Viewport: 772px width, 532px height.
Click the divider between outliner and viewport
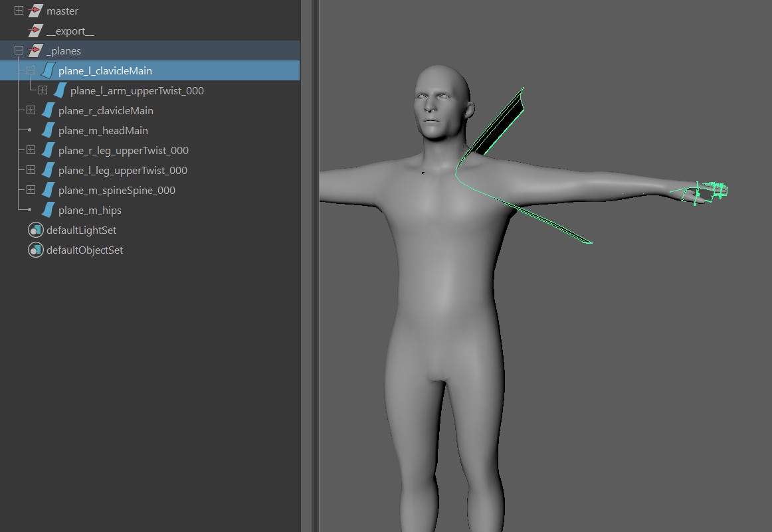pyautogui.click(x=310, y=266)
